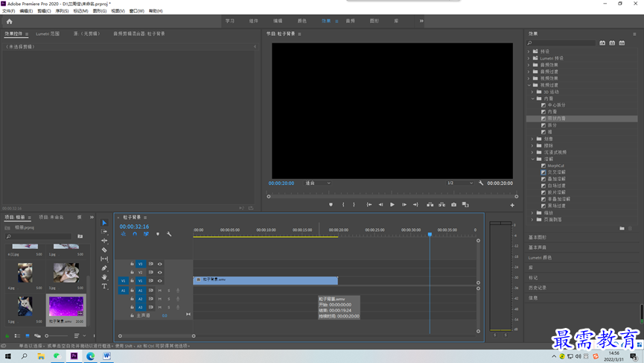Viewport: 644px width, 363px height.
Task: Toggle A2 track lock
Action: pos(132,299)
